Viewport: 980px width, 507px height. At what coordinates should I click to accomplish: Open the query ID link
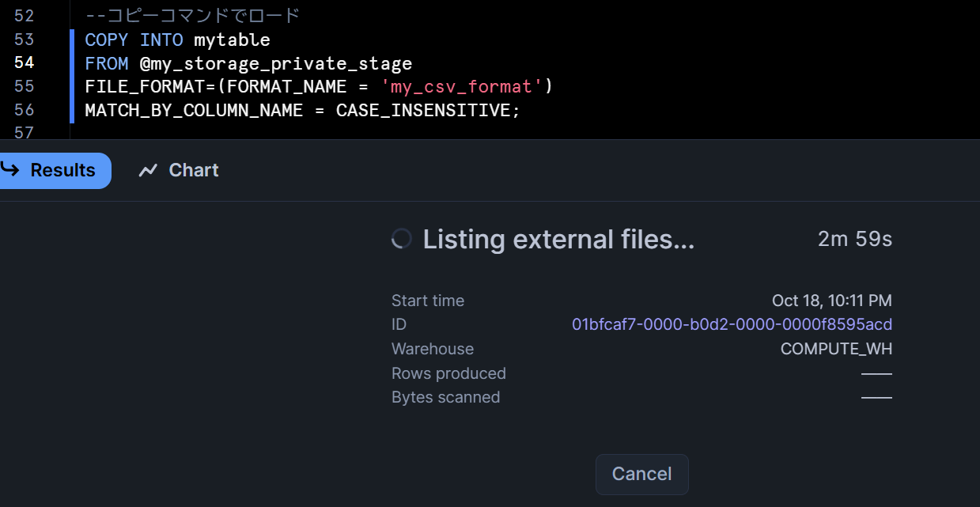click(732, 324)
